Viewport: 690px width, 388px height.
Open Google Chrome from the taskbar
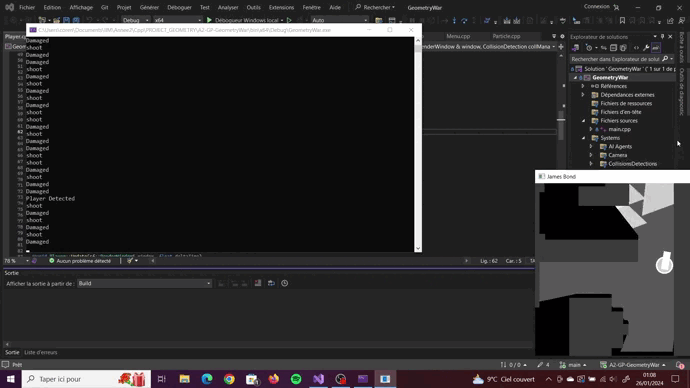229,379
